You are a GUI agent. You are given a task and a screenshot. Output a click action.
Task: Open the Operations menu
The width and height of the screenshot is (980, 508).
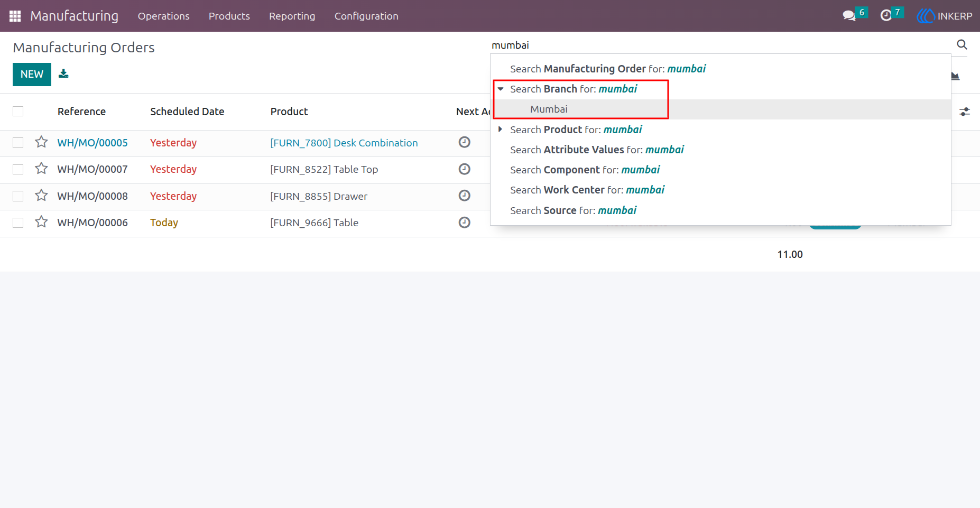pos(164,16)
